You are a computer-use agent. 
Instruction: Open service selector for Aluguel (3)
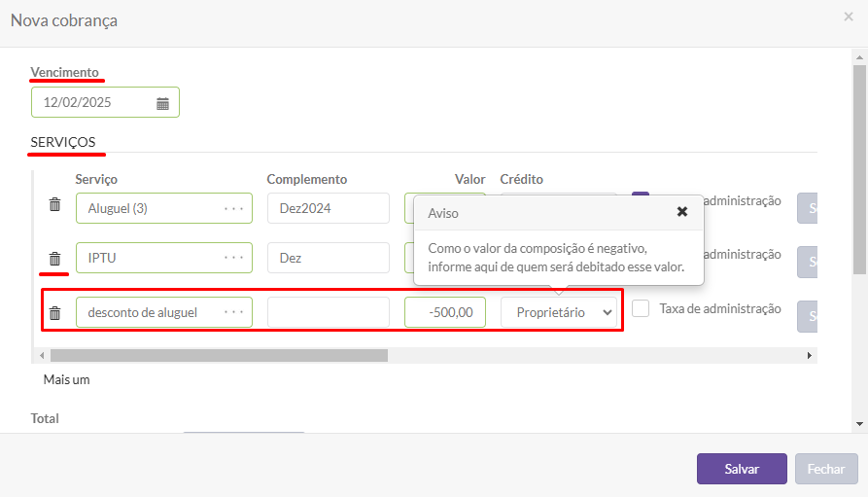[x=233, y=208]
